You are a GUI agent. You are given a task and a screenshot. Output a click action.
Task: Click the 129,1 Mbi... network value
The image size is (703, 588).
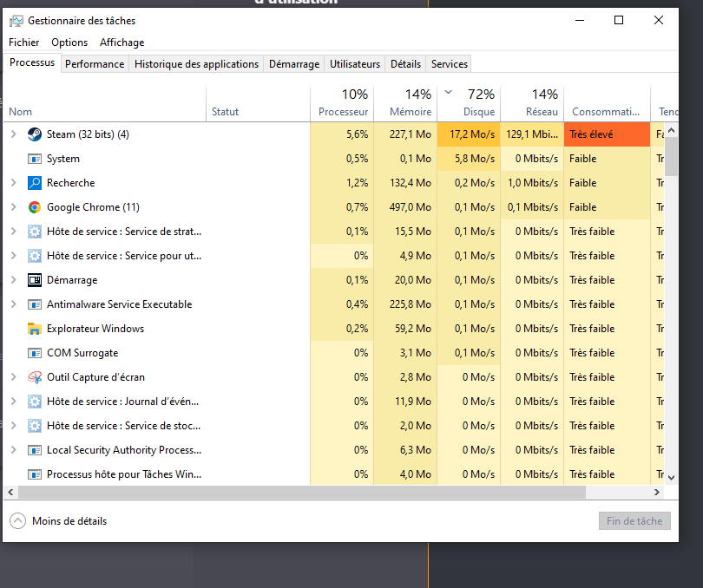[x=532, y=134]
